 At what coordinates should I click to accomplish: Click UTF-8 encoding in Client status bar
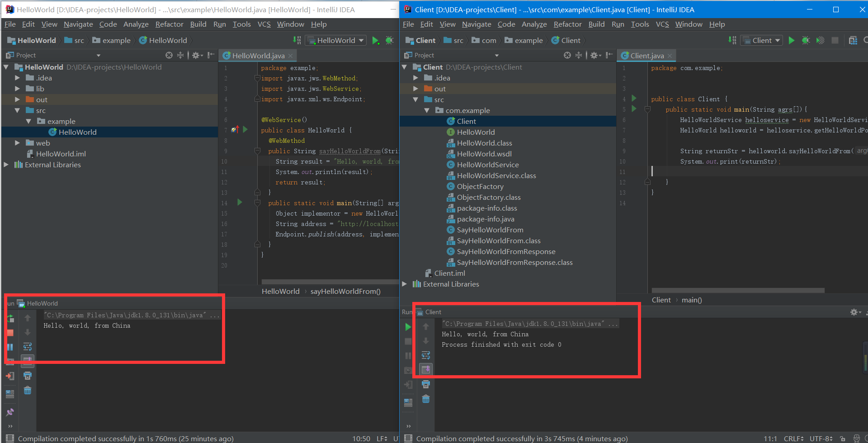pos(821,438)
